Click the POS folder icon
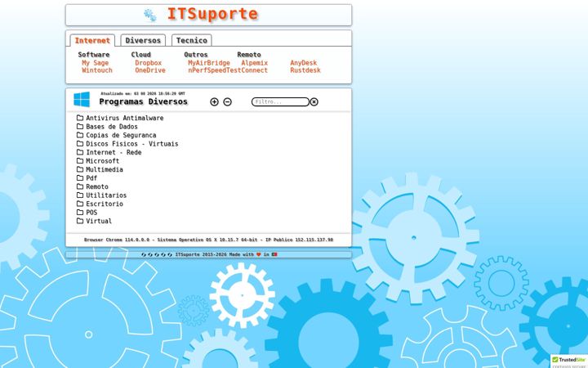The width and height of the screenshot is (588, 368). [x=80, y=212]
